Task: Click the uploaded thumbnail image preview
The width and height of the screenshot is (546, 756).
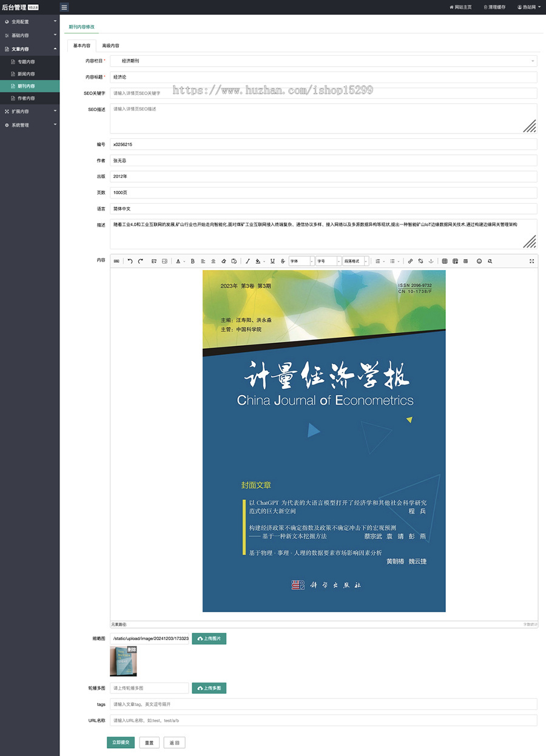Action: [123, 661]
